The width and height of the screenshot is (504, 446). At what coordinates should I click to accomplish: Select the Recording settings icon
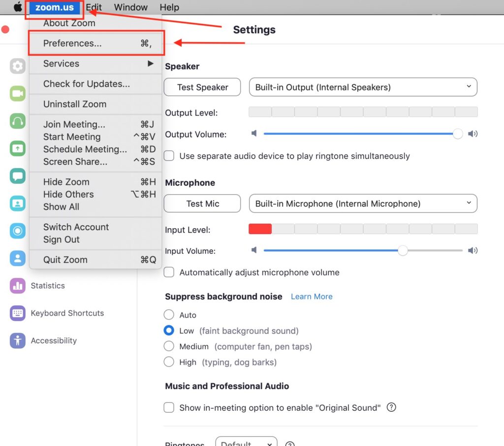pyautogui.click(x=18, y=231)
